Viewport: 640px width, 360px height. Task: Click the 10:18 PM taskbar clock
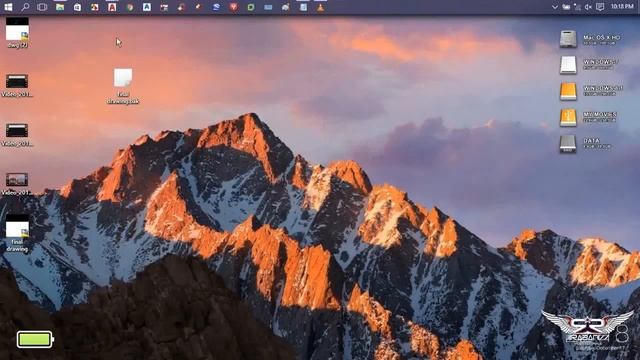(x=622, y=7)
